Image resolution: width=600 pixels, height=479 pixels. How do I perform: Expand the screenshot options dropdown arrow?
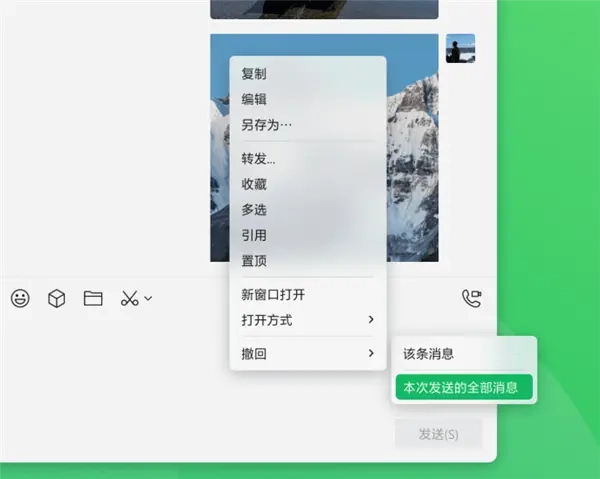[x=148, y=298]
